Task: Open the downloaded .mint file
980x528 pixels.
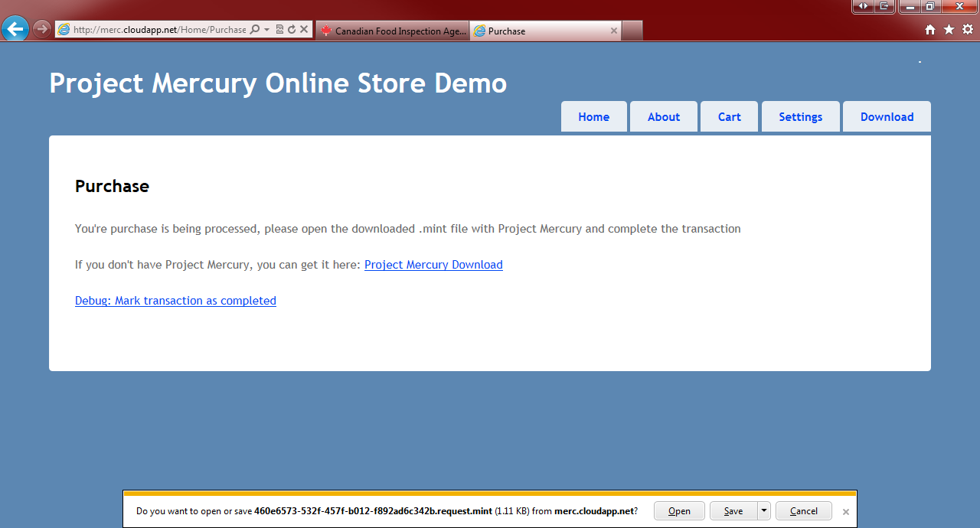Action: 679,511
